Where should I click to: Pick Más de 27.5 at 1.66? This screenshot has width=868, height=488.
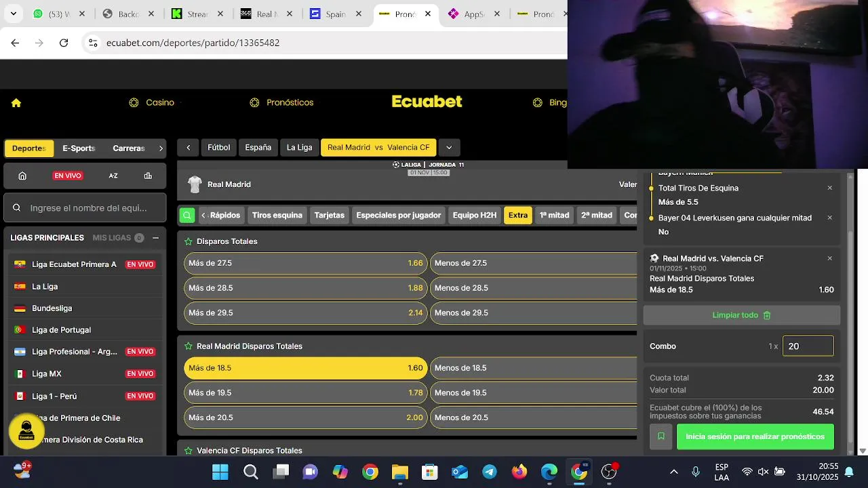[306, 263]
